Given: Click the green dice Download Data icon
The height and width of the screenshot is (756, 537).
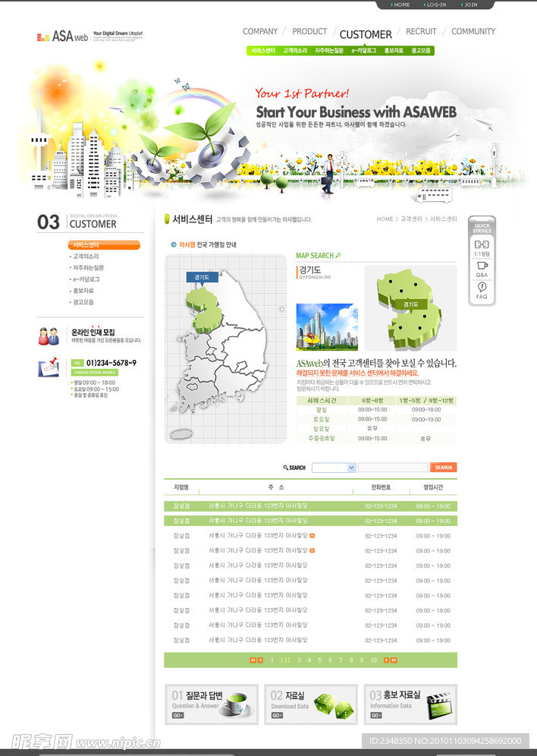Looking at the screenshot, I should (334, 706).
